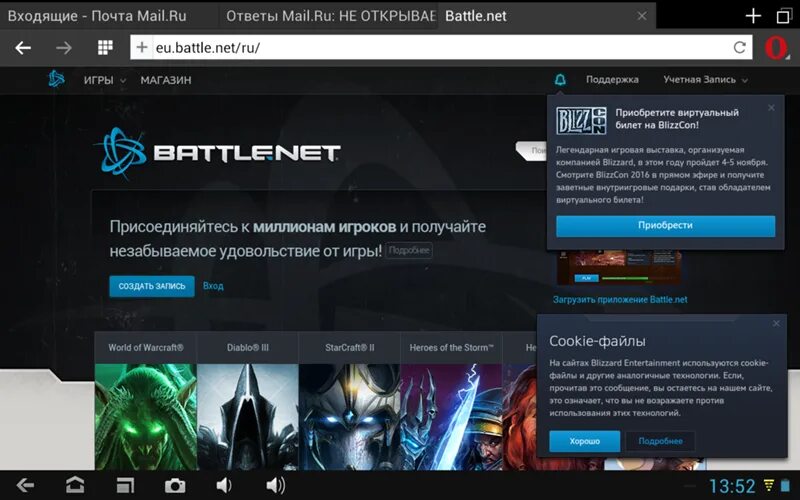Click the large Battle.net logo
The width and height of the screenshot is (800, 500).
[x=217, y=153]
